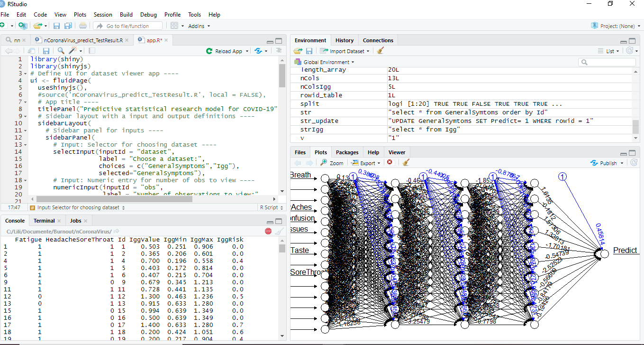The height and width of the screenshot is (345, 644).
Task: Click the Print current file icon
Action: pos(83,26)
